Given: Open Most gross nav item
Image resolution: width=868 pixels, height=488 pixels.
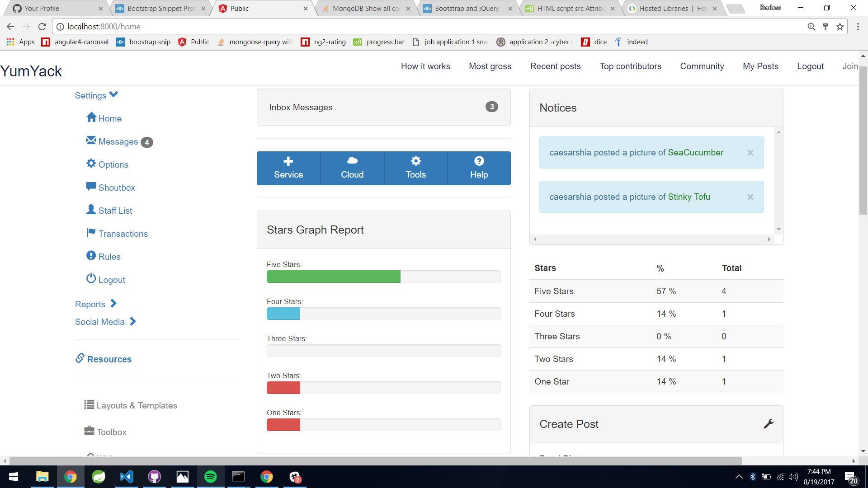Looking at the screenshot, I should coord(490,66).
